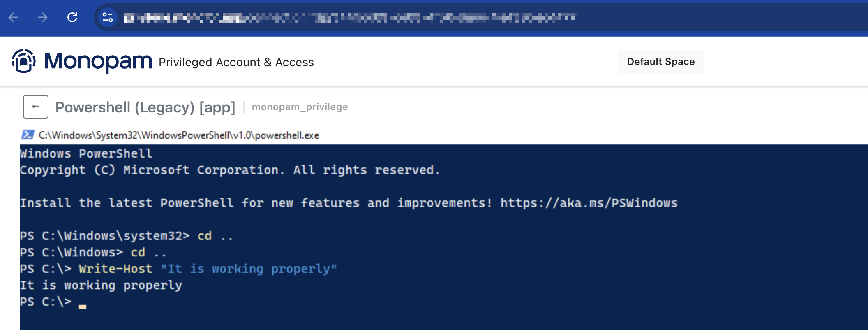Select the Monopam wordmark text

98,62
